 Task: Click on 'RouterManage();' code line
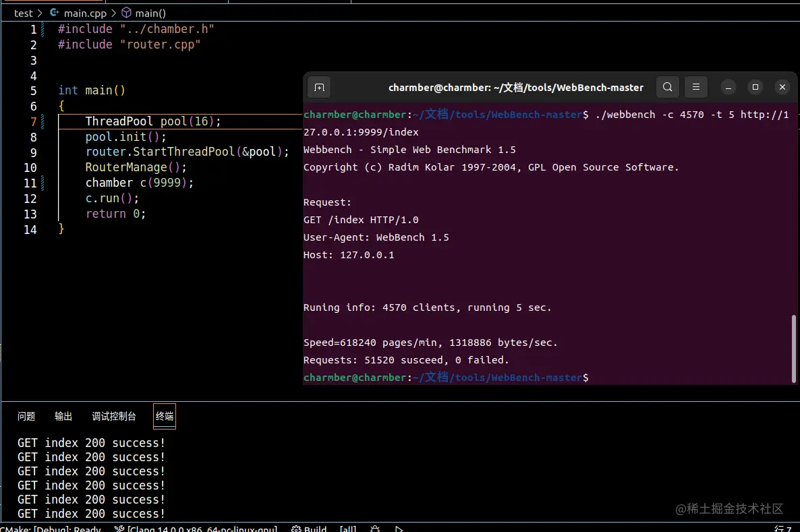click(x=136, y=167)
